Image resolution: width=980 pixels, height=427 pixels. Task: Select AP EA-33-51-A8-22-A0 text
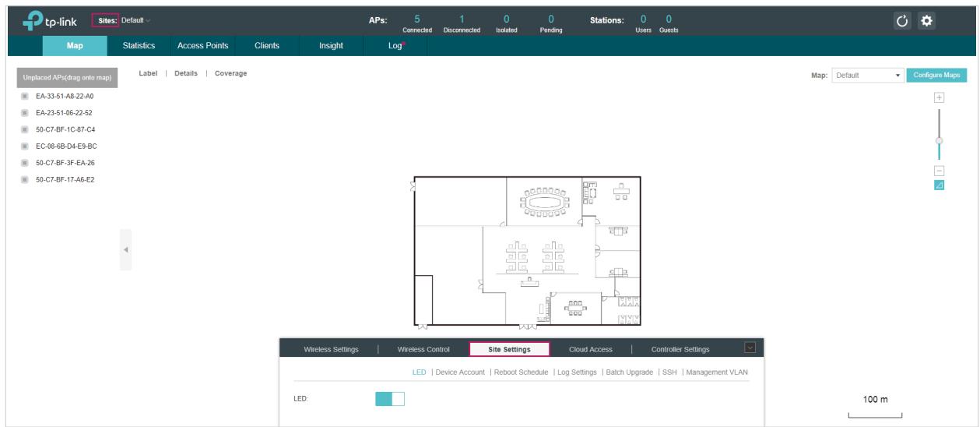65,96
